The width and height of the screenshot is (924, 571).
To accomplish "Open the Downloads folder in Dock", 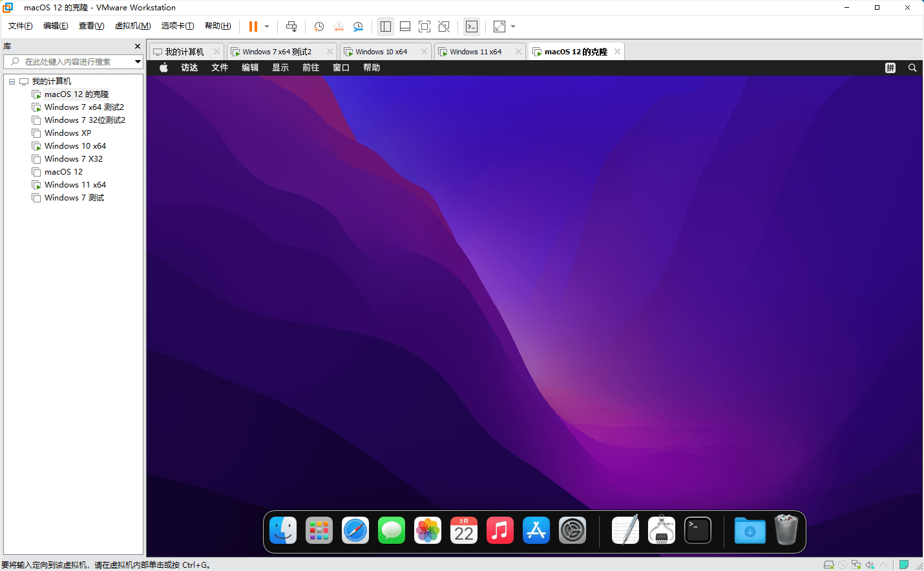I will [750, 531].
